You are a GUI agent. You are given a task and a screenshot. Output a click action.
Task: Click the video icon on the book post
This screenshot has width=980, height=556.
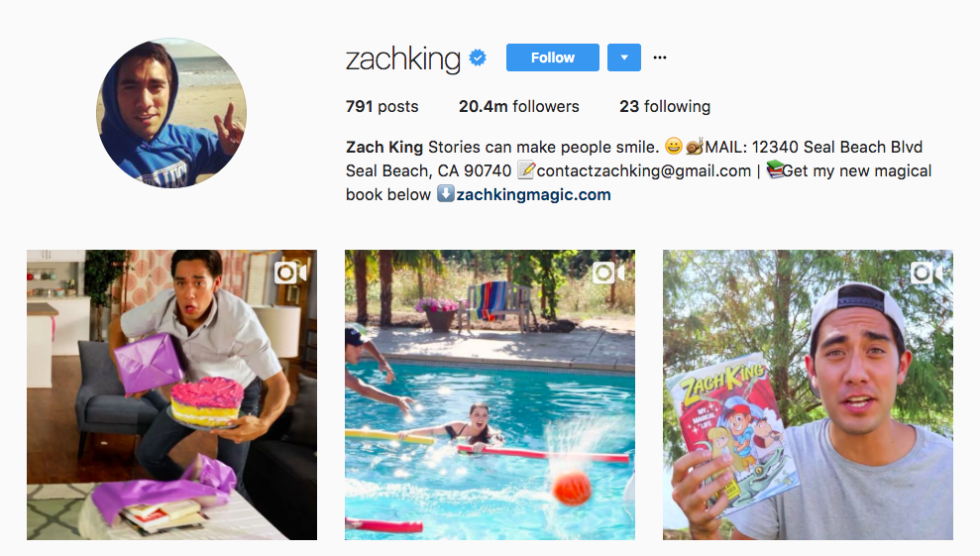click(926, 273)
